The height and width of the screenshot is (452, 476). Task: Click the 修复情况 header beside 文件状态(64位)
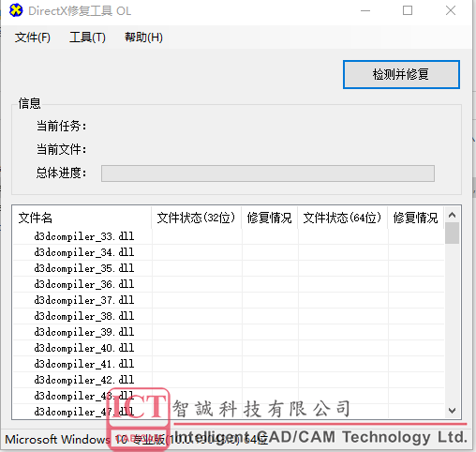click(416, 218)
